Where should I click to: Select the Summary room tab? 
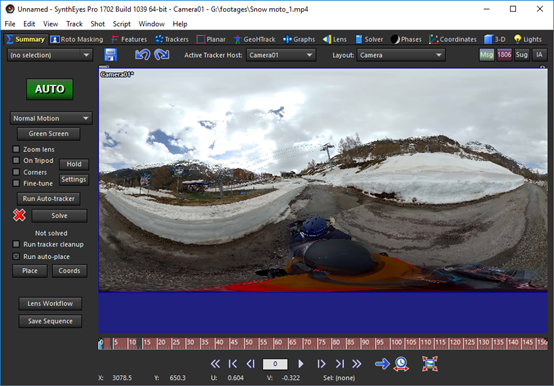tap(25, 39)
